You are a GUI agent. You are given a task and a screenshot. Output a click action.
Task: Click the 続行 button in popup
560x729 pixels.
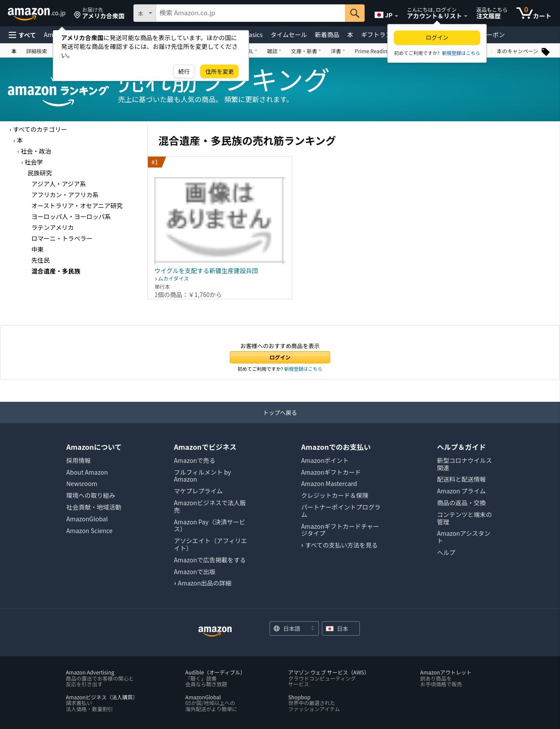pyautogui.click(x=184, y=72)
